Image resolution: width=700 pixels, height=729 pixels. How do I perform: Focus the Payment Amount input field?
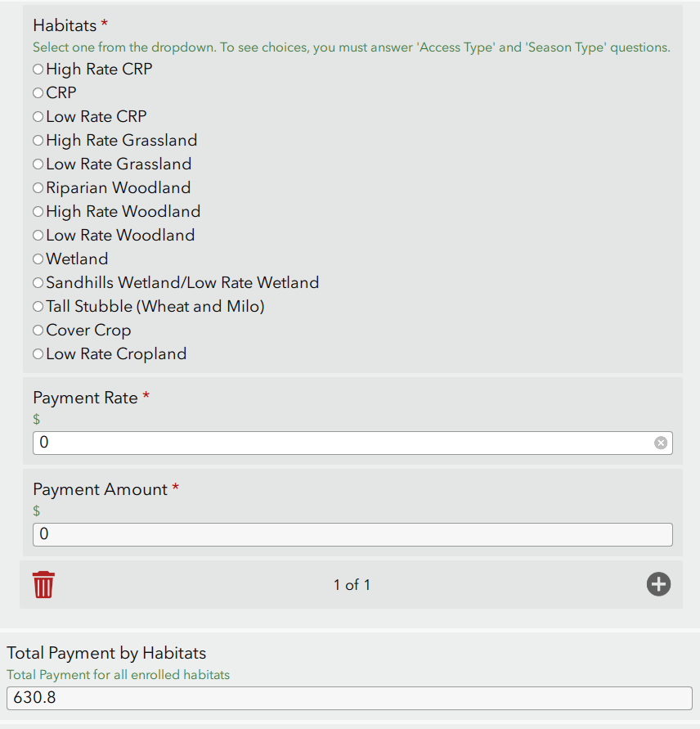point(352,534)
